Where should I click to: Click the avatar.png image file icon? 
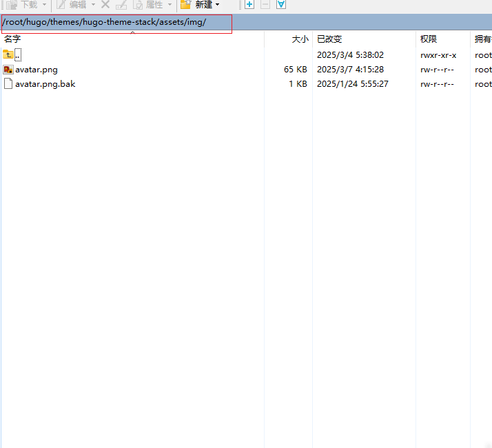point(8,70)
